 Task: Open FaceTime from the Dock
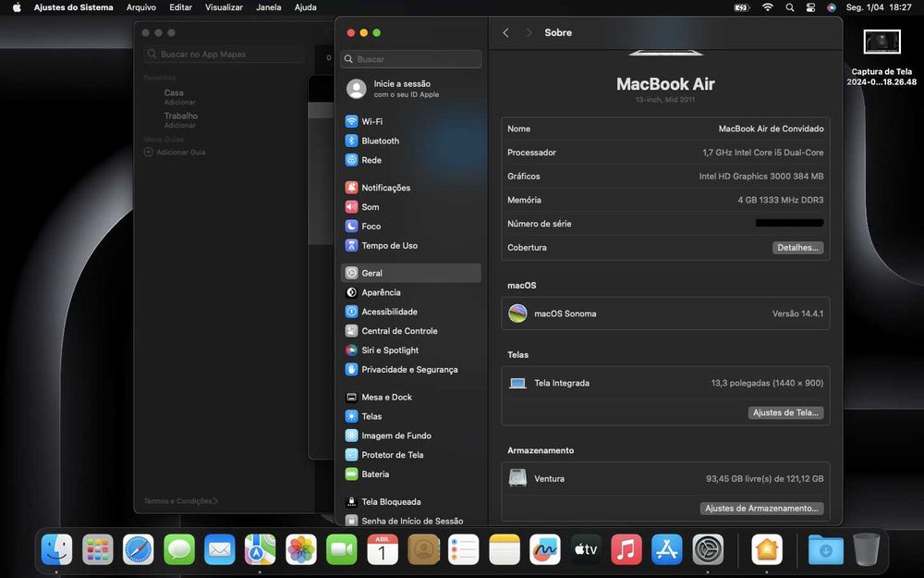tap(342, 549)
